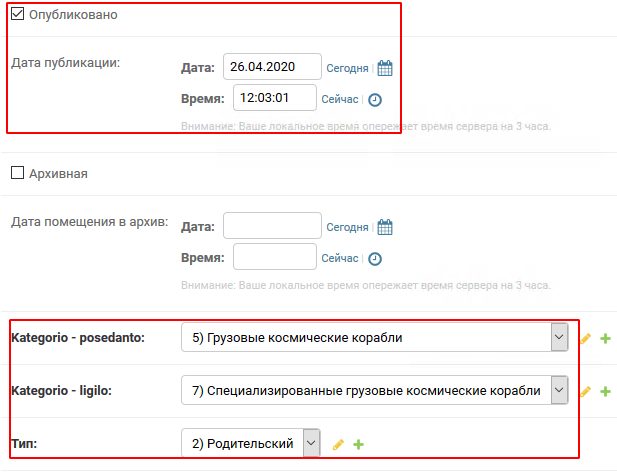Add new Kategorio - ligilo item (plus)
This screenshot has width=617, height=473.
(x=605, y=392)
